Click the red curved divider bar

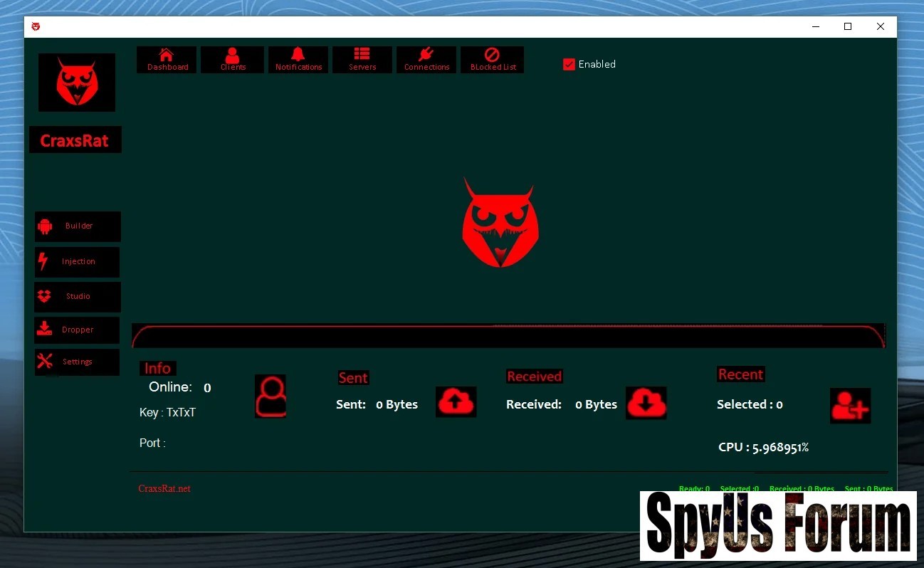(508, 336)
